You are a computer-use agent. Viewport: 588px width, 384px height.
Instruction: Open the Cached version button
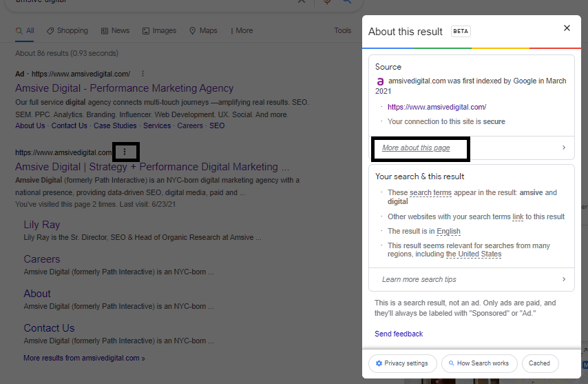540,363
